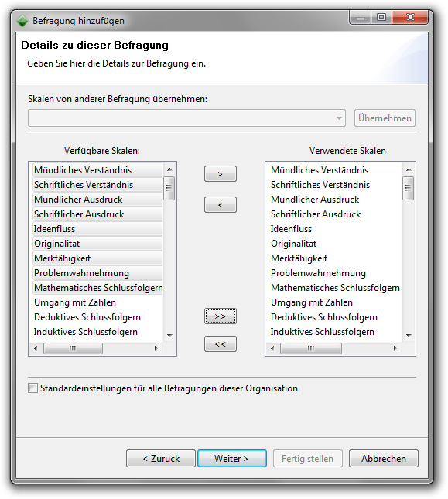Enable Standardeinstellungen für alle Befragungen checkbox
Viewport: 448px width, 499px height.
pos(32,388)
